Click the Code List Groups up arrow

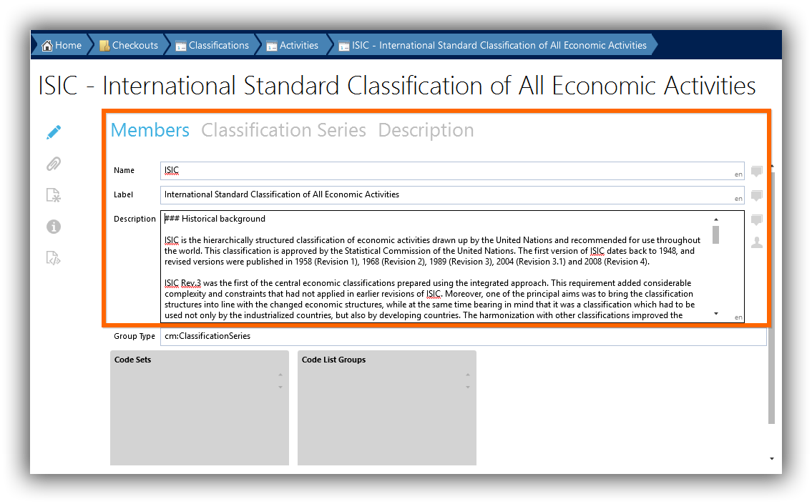(468, 375)
